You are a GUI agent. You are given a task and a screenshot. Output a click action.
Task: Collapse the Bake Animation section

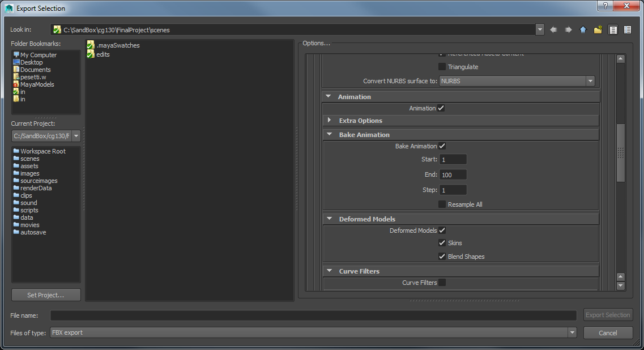pos(329,134)
